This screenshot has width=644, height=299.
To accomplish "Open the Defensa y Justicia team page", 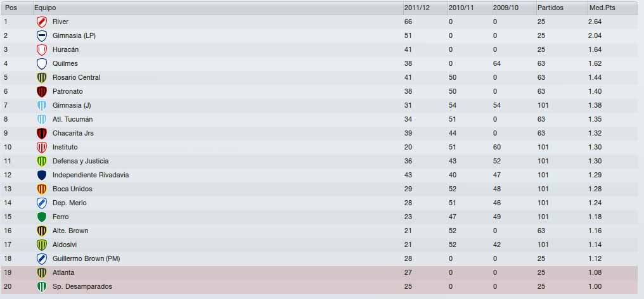I will (x=80, y=161).
